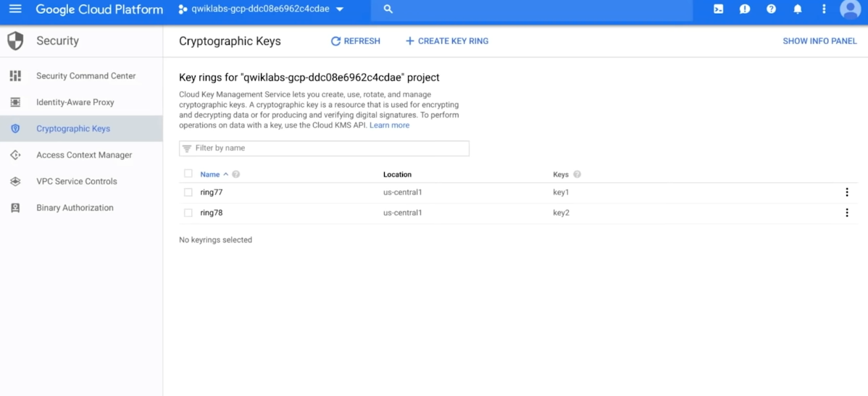Open the Learn more link
Screen dimensions: 868x396
(390, 125)
